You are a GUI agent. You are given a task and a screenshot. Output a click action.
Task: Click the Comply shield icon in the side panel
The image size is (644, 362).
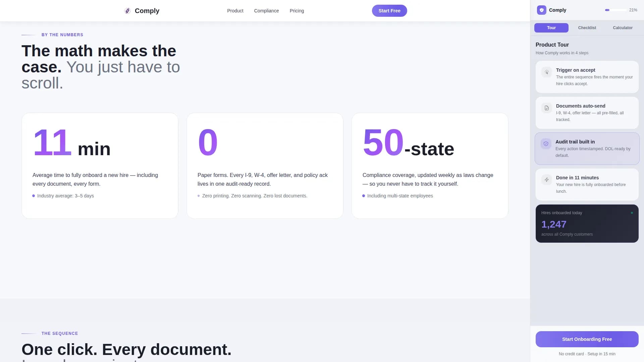point(541,10)
